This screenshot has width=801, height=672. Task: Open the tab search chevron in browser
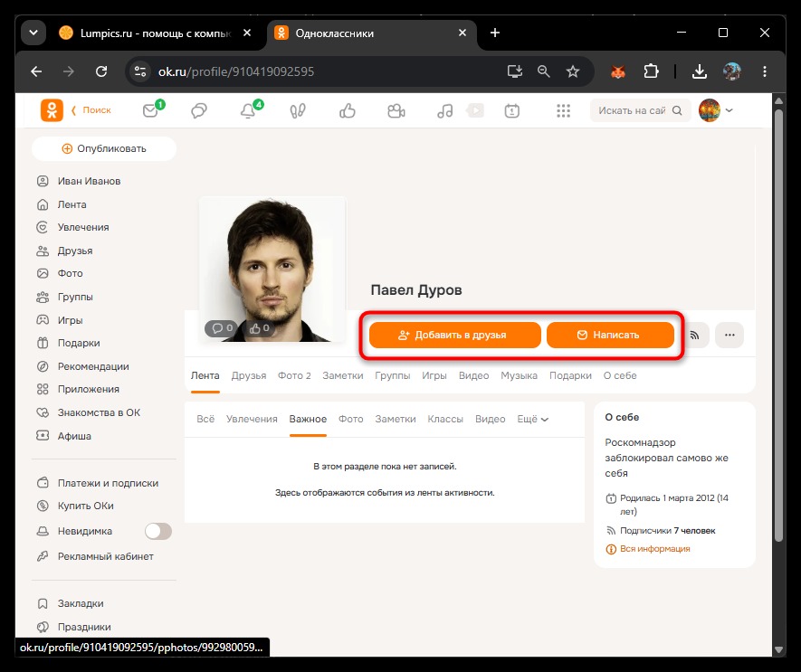click(x=33, y=33)
